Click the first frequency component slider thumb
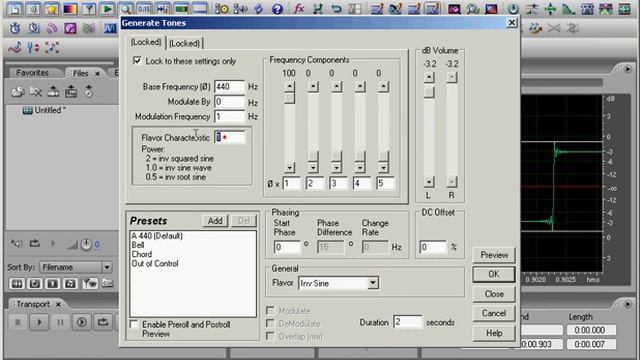640x360 pixels. (289, 98)
